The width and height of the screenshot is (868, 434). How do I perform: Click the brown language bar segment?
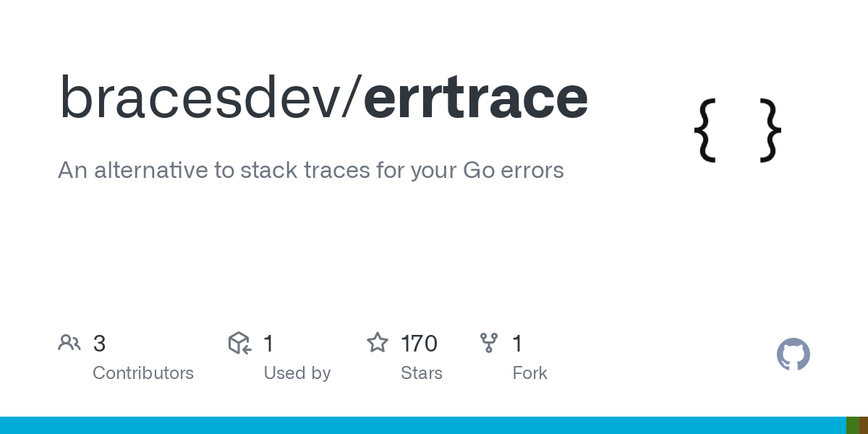tap(864, 425)
